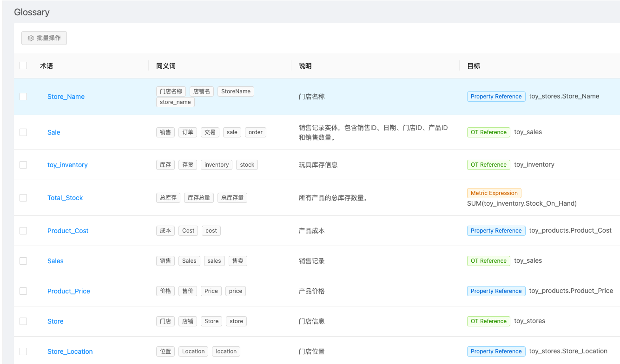620x364 pixels.
Task: Tick the select-all checkbox in the table header
Action: pyautogui.click(x=23, y=65)
